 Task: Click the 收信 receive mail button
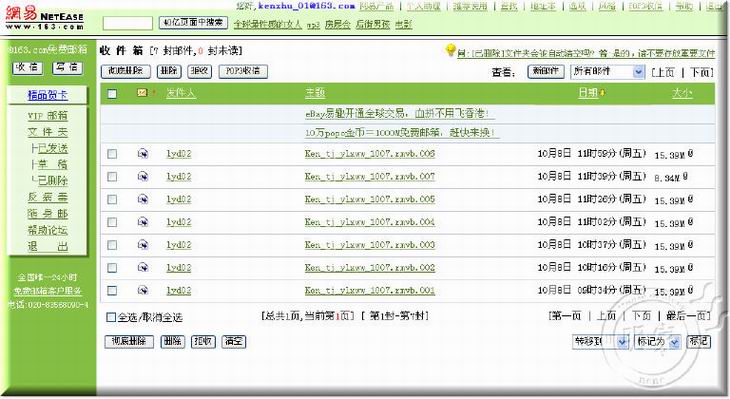pos(27,68)
